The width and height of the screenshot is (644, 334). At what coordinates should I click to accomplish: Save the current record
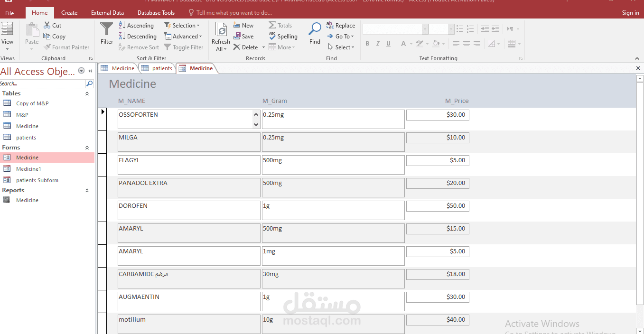(243, 36)
